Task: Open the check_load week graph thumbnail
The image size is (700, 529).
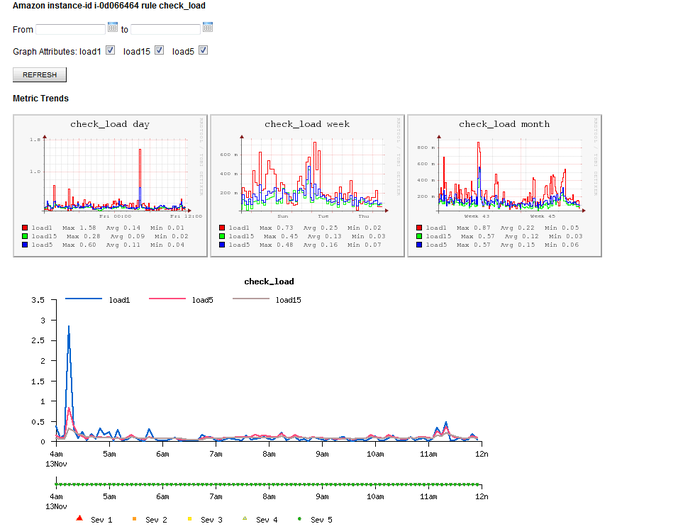Action: coord(307,186)
